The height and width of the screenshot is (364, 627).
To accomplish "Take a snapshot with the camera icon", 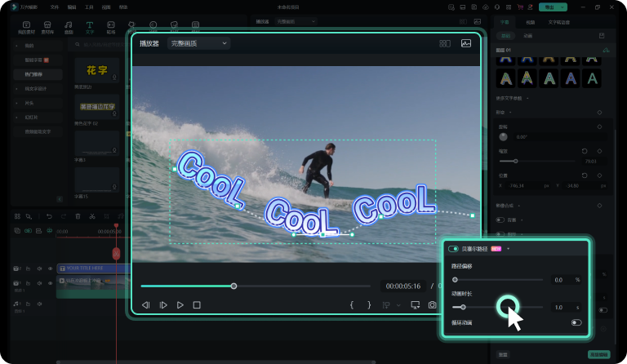I will tap(432, 305).
